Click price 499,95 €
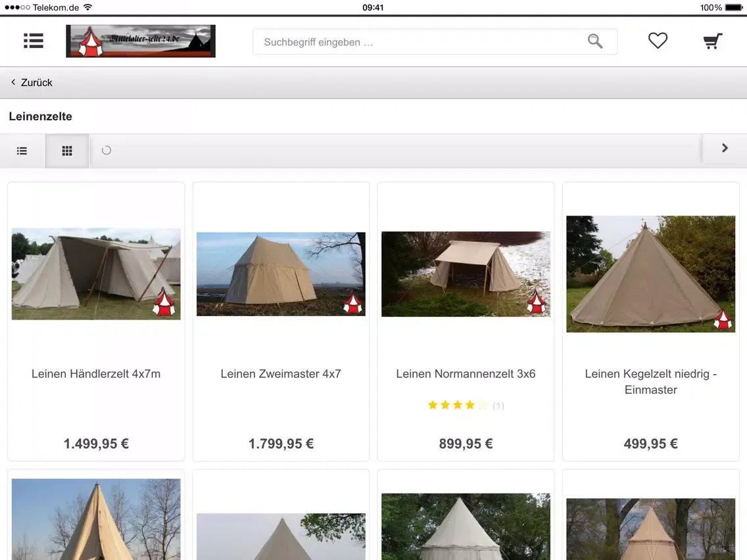The image size is (747, 560). click(651, 444)
